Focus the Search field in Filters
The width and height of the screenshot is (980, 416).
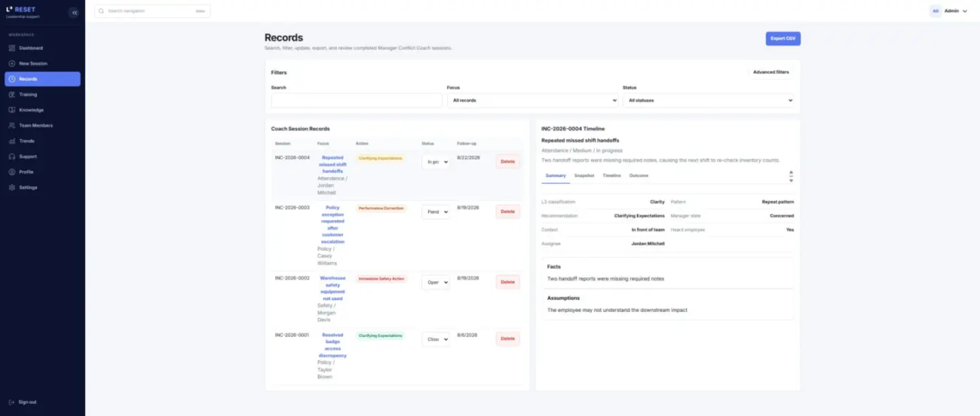[357, 100]
